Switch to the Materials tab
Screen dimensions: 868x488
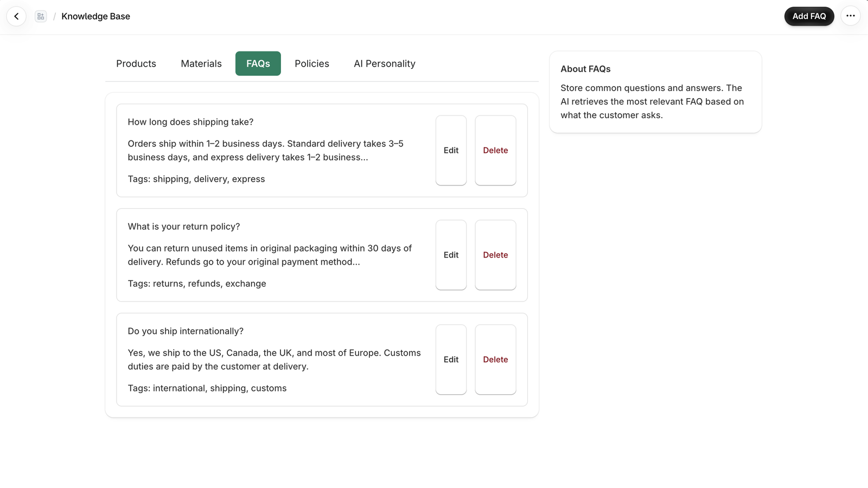[x=201, y=63]
